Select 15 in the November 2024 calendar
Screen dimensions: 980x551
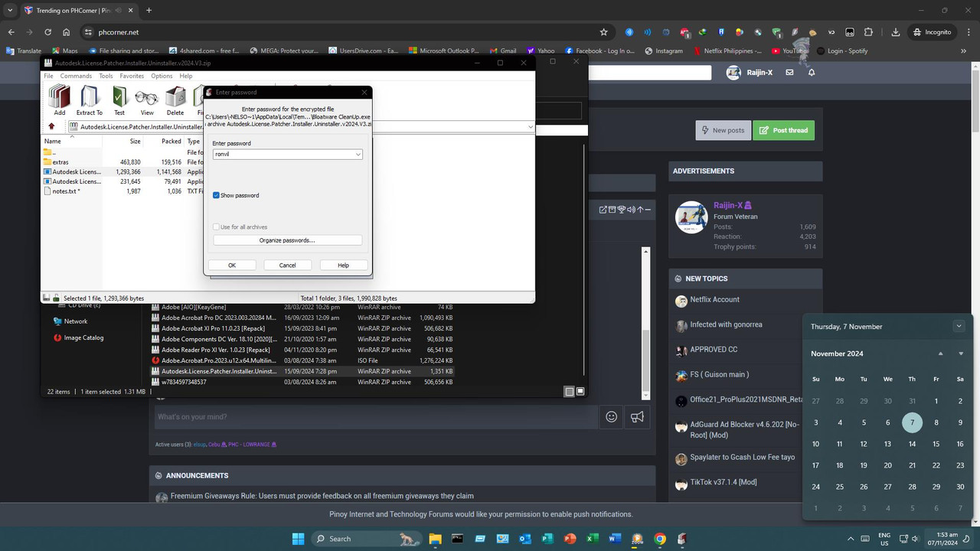[x=936, y=444]
